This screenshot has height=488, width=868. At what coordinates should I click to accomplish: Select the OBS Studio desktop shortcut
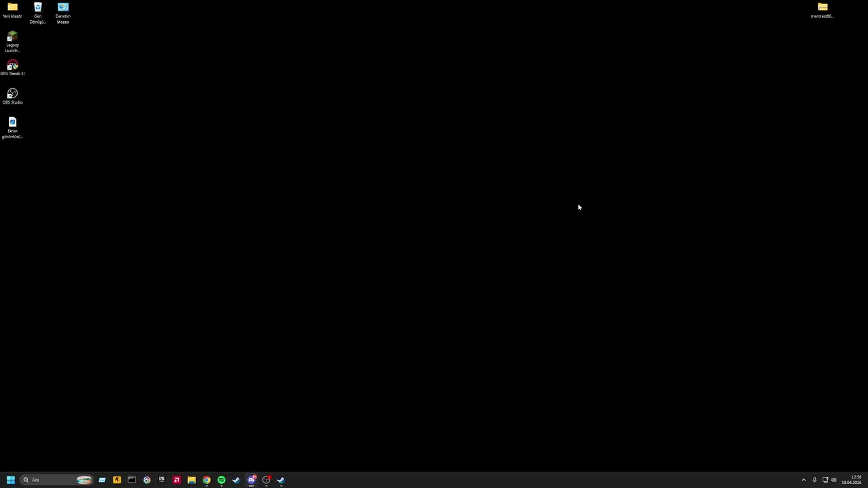click(12, 96)
